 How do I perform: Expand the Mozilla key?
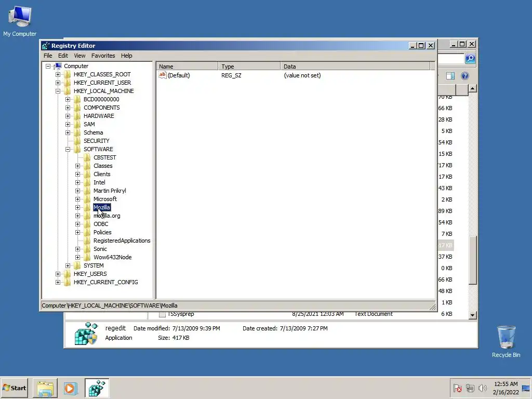(x=78, y=207)
